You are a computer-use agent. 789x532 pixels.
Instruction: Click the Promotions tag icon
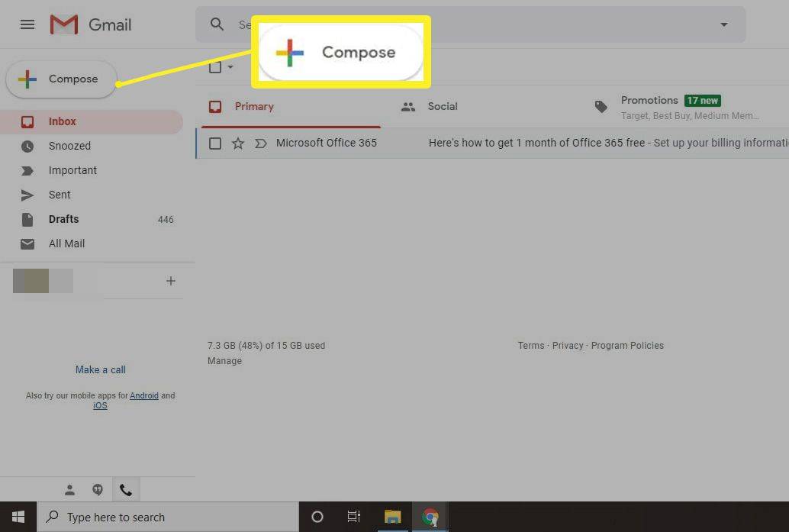click(601, 107)
